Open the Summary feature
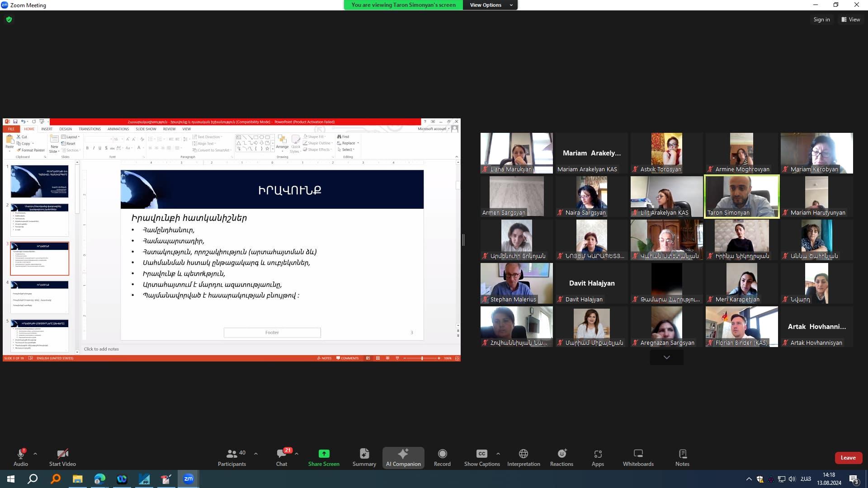The width and height of the screenshot is (868, 488). pyautogui.click(x=364, y=457)
